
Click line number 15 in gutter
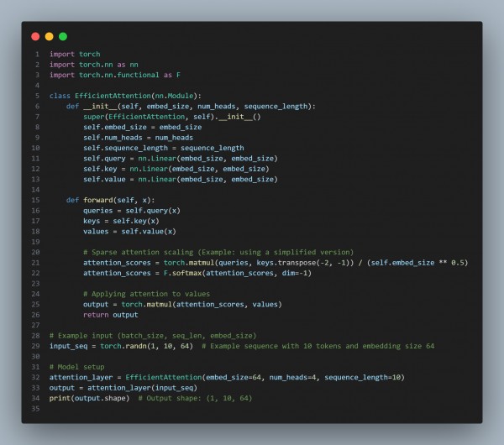tap(35, 200)
